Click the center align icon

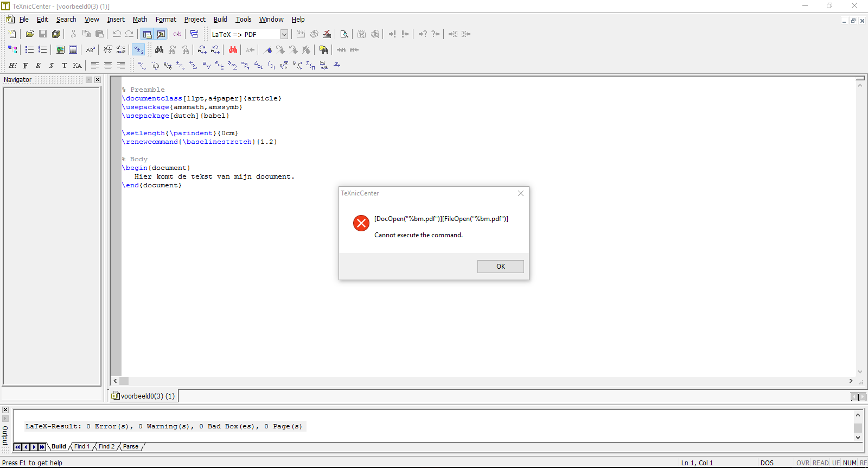tap(108, 65)
